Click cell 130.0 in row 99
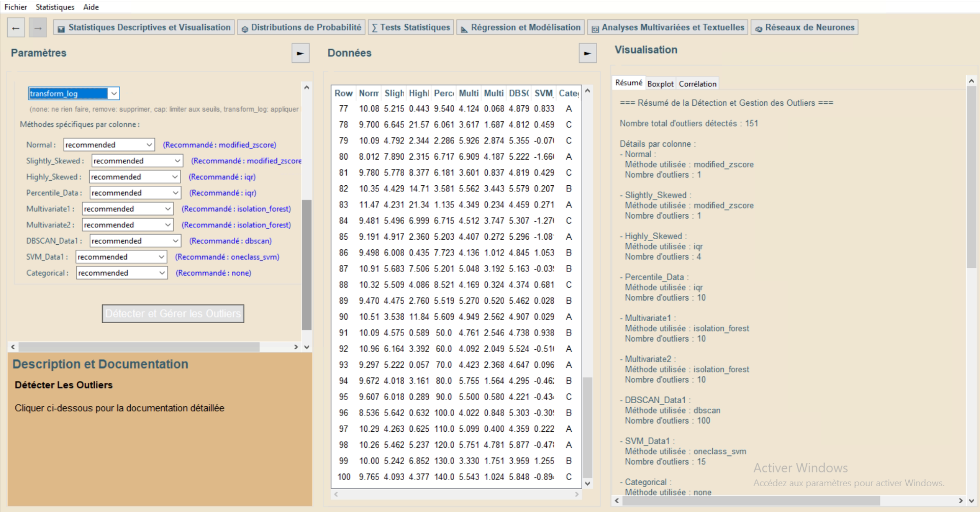This screenshot has width=980, height=512. pyautogui.click(x=444, y=461)
